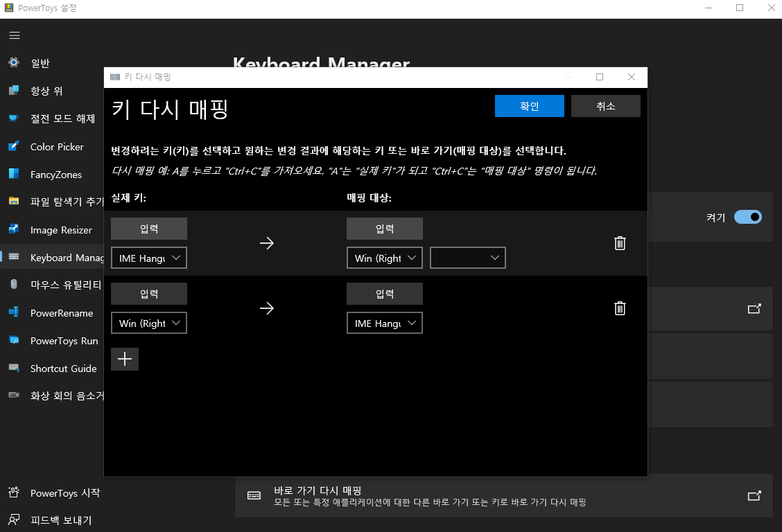Select 항상 위 in the sidebar
Image resolution: width=782 pixels, height=532 pixels.
(46, 91)
